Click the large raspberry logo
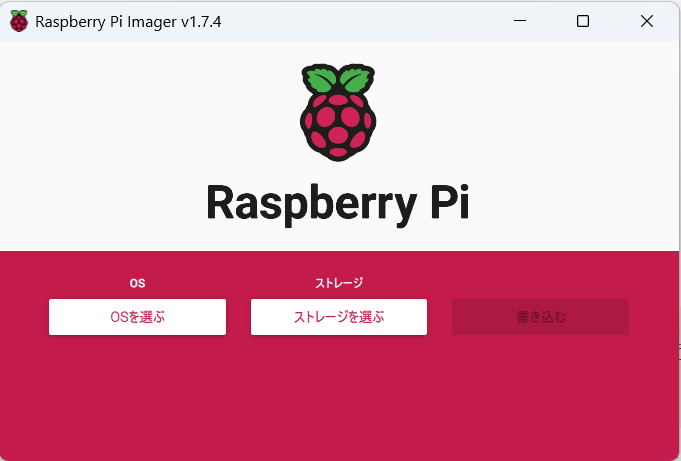This screenshot has width=681, height=461. (338, 118)
